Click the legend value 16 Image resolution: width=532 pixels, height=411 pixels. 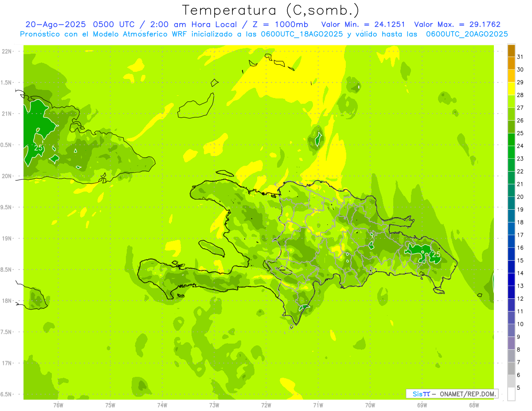click(520, 247)
